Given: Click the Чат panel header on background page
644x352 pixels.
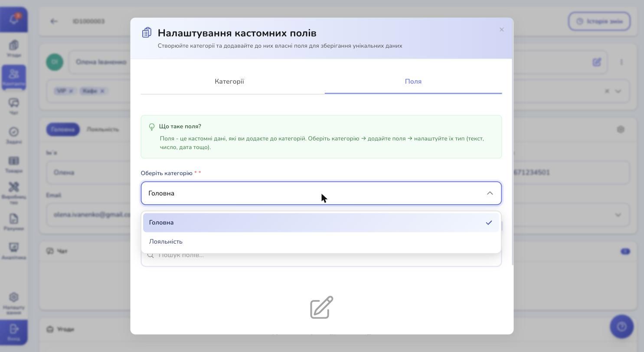Looking at the screenshot, I should coord(57,251).
